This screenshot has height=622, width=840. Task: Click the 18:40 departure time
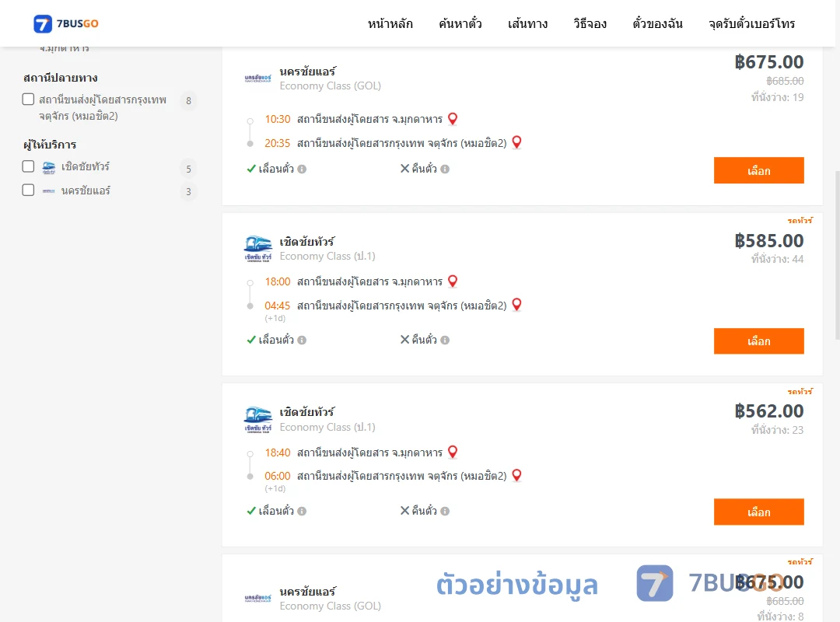[x=278, y=453]
